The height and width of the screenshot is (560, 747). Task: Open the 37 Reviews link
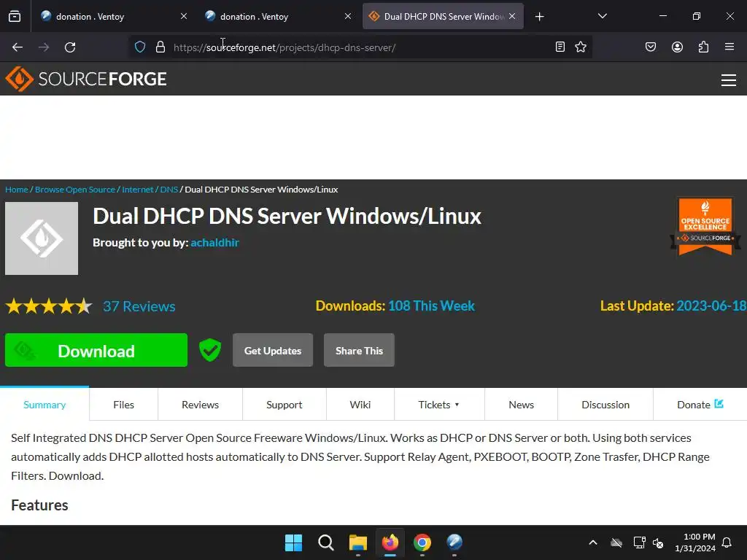coord(139,306)
